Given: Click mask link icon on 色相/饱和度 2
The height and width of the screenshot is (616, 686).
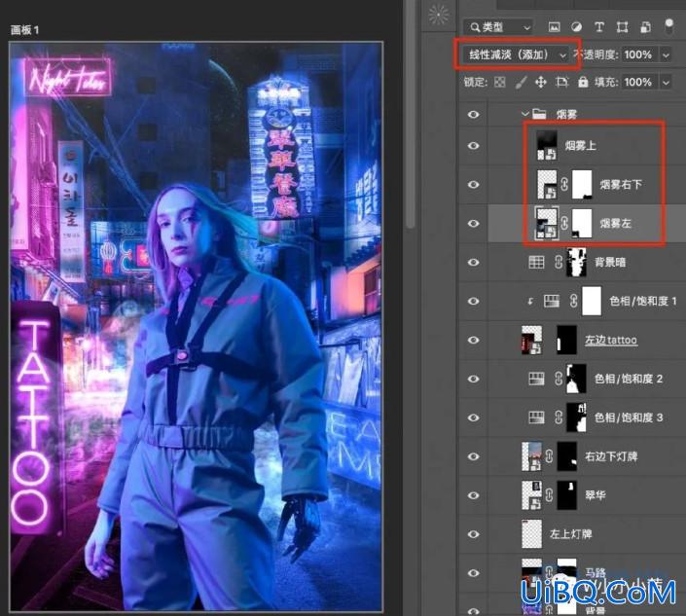Looking at the screenshot, I should [x=559, y=379].
